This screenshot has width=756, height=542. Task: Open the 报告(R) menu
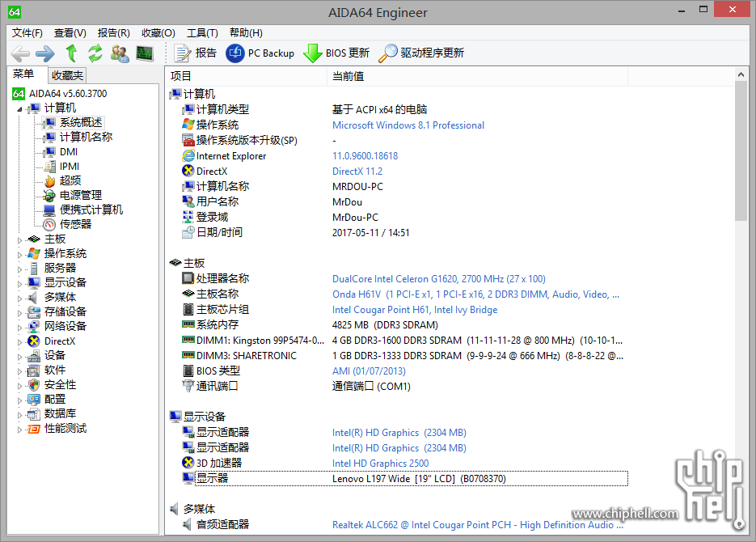click(114, 33)
